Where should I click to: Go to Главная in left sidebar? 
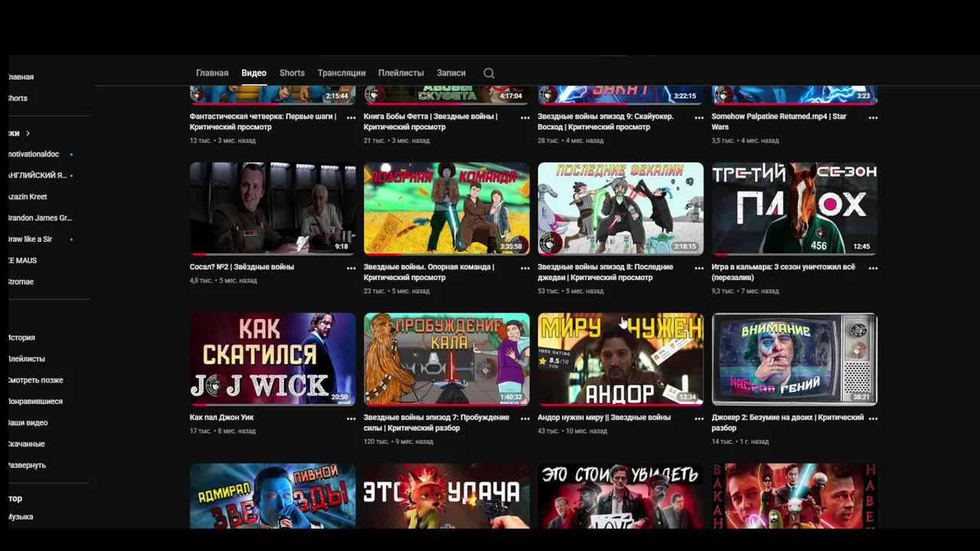(21, 77)
